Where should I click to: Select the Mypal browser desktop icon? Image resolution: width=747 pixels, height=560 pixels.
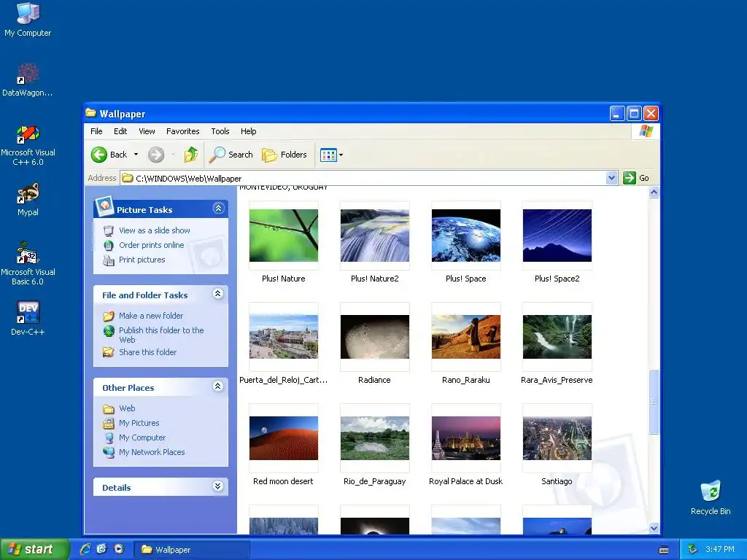pyautogui.click(x=28, y=200)
